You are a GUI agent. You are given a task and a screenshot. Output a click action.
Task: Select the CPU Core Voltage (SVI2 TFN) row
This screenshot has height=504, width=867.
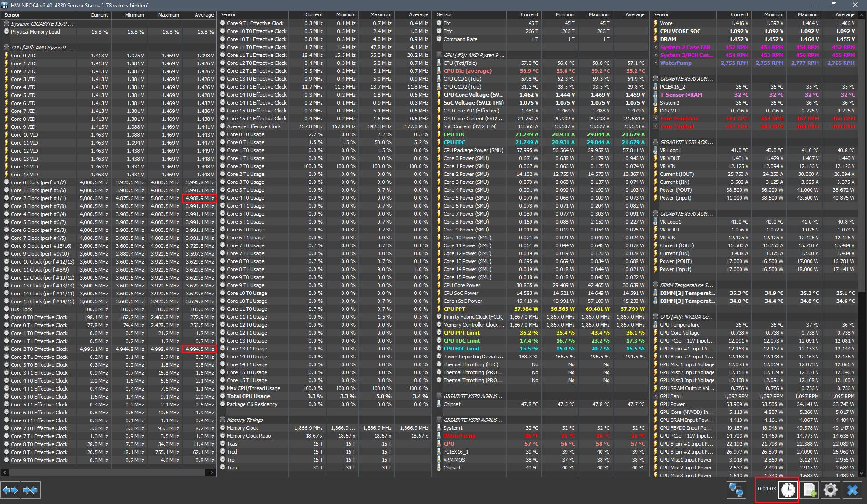(541, 95)
